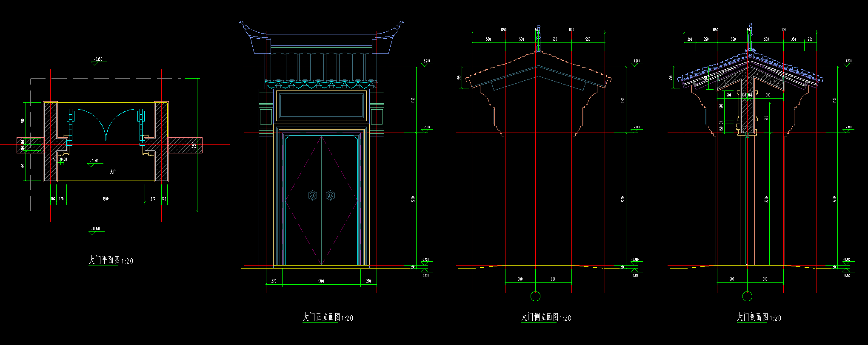Image resolution: width=868 pixels, height=345 pixels.
Task: Select the right 350 dimension above the section
Action: 794,39
